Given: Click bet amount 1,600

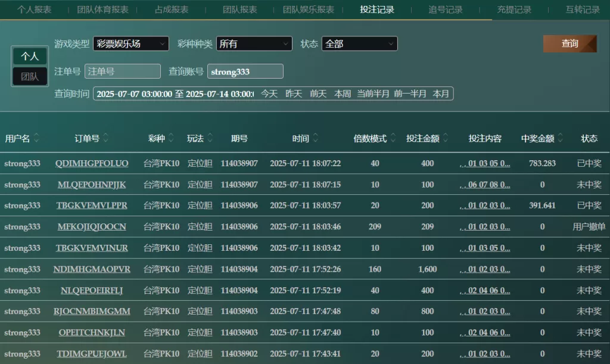Looking at the screenshot, I should click(x=428, y=269).
